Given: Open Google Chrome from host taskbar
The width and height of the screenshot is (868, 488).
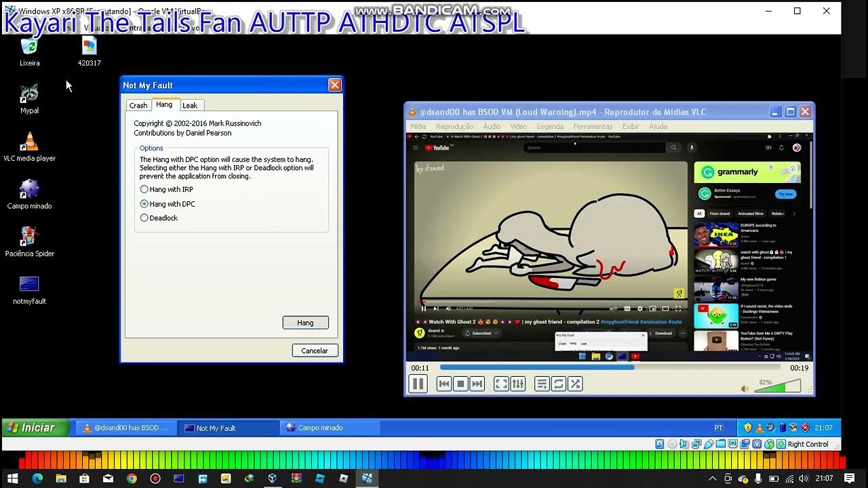Looking at the screenshot, I should (x=132, y=479).
